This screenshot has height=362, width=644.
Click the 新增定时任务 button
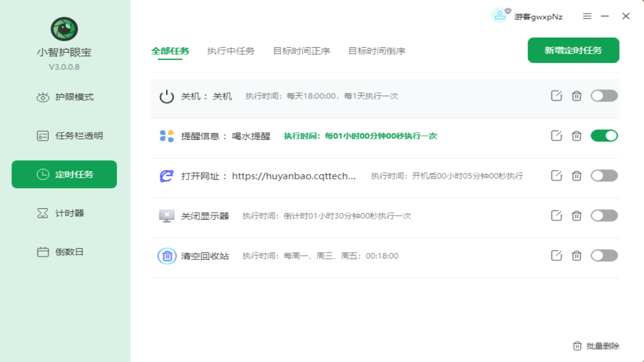(x=573, y=50)
